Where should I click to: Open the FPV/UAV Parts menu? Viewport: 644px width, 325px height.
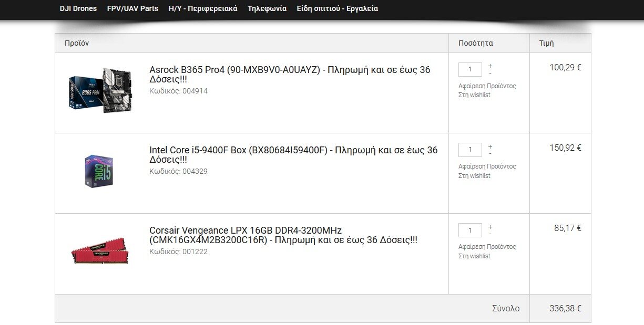(x=132, y=8)
